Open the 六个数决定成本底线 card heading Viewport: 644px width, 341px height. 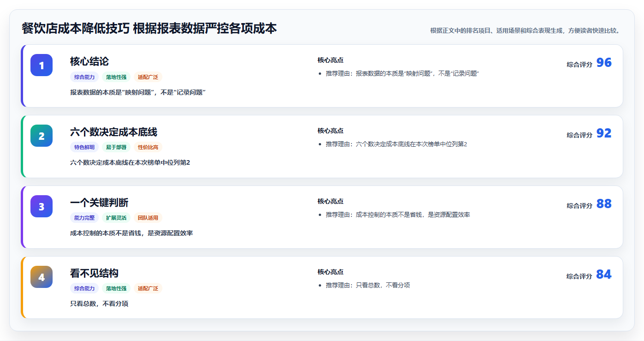click(x=113, y=132)
